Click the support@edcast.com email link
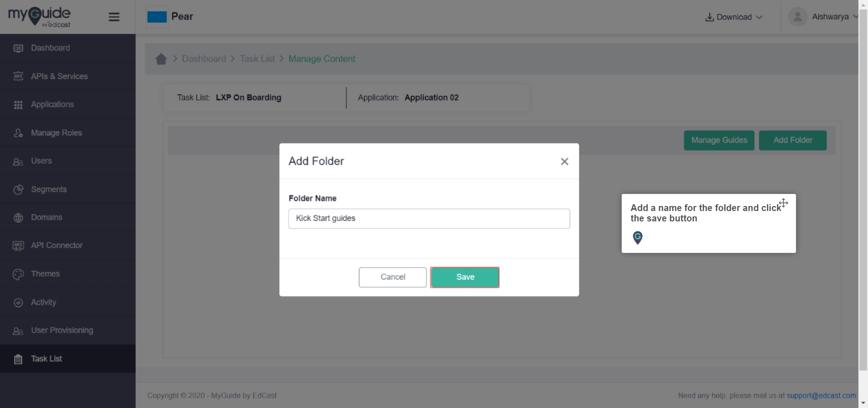868x408 pixels. click(821, 395)
